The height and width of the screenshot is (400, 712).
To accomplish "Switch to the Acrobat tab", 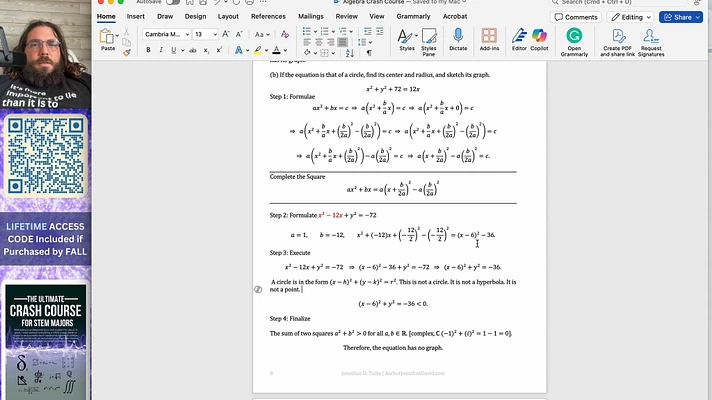I will click(455, 16).
